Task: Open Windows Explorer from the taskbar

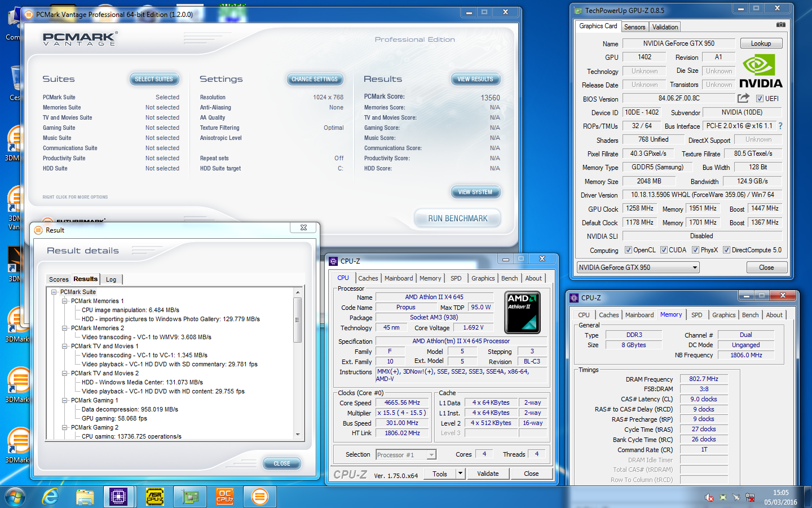Action: pyautogui.click(x=85, y=497)
